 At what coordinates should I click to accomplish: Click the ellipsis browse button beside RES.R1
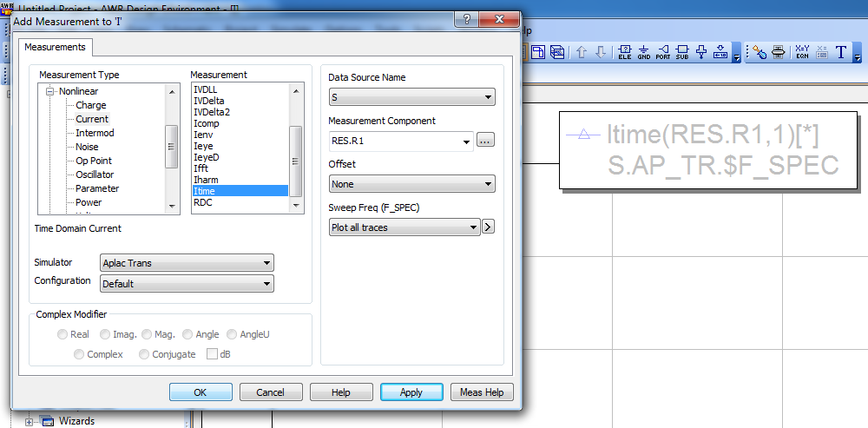(485, 142)
